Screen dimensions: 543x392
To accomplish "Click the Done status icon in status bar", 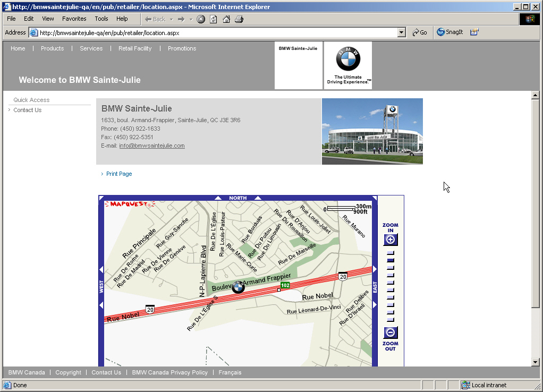I will click(7, 385).
